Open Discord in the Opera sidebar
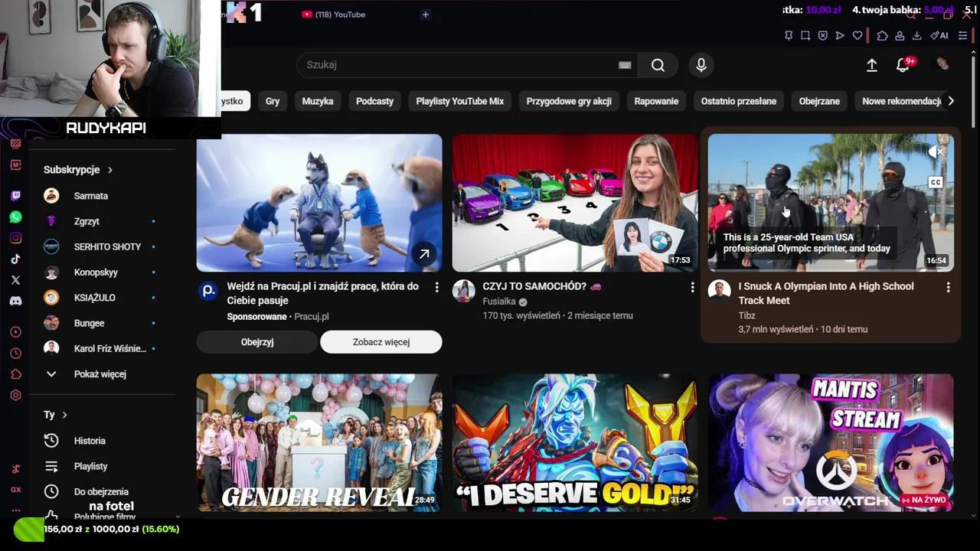 coord(15,301)
